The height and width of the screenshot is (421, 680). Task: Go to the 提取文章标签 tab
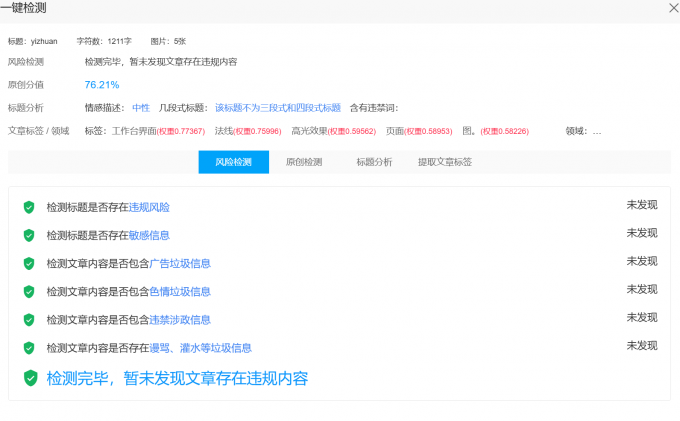(445, 161)
